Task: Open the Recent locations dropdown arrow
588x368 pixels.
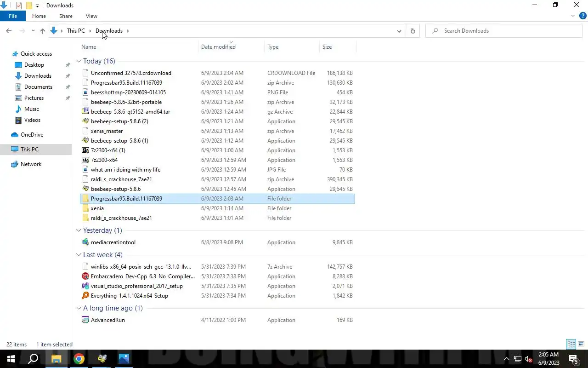Action: [x=33, y=31]
